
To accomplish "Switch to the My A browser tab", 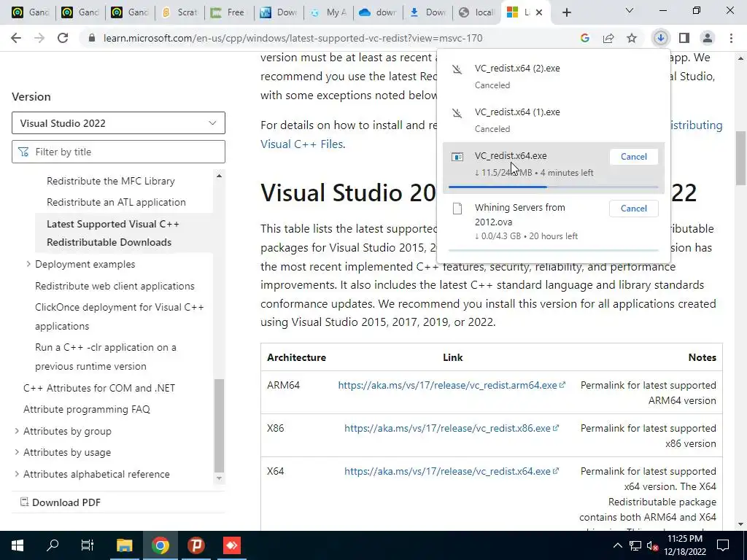I will tap(328, 12).
